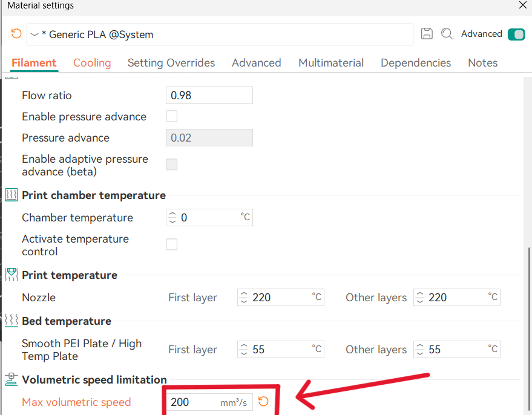Reset Max volumetric speed to default
The image size is (532, 415).
click(263, 402)
